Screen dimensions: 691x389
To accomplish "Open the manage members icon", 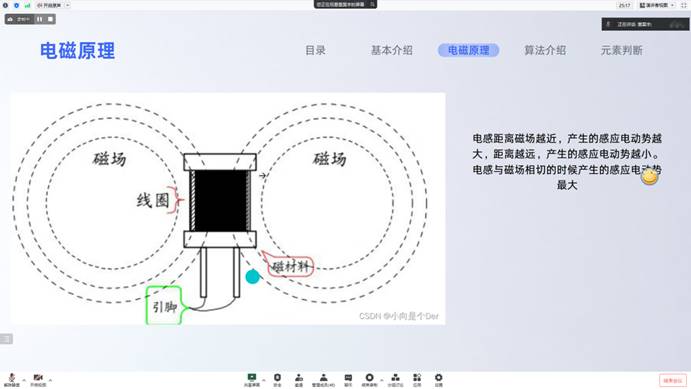I will [x=323, y=380].
